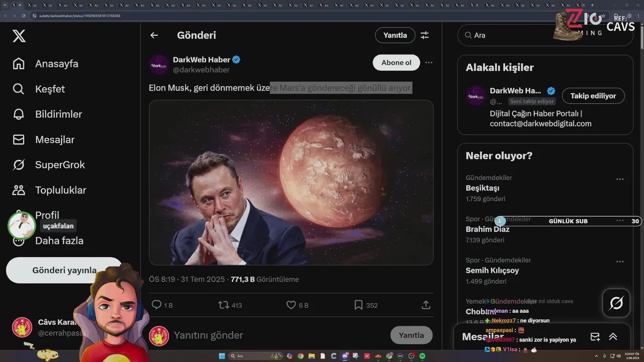Click the new message compose icon
Screen dimensions: 644x362
pos(595,337)
